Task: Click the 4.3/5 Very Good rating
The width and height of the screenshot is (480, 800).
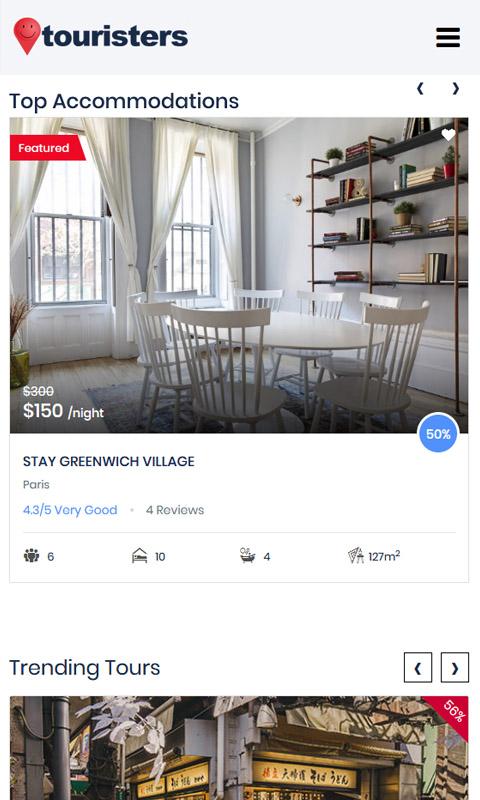Action: coord(70,510)
